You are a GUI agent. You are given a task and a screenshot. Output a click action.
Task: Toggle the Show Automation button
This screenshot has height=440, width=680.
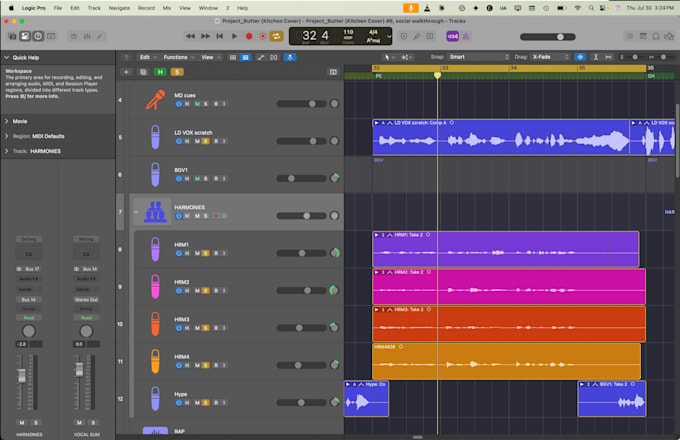[x=261, y=57]
